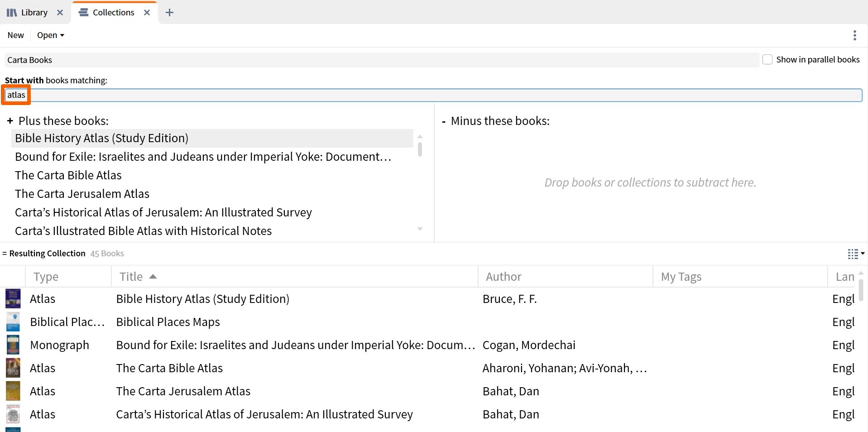The image size is (868, 432).
Task: Select Bible History Atlas in Plus these books
Action: (x=212, y=138)
